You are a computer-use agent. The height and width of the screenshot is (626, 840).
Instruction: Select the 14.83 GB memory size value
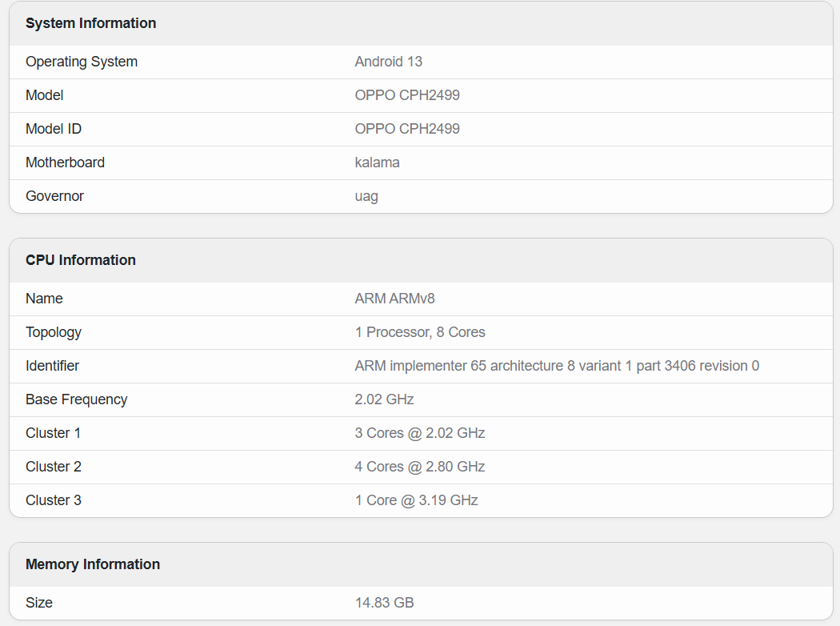coord(384,603)
